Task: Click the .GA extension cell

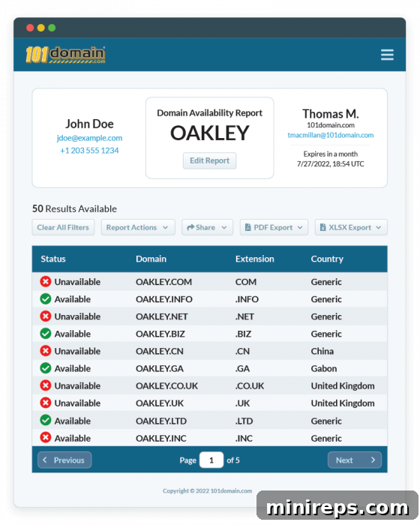Action: tap(242, 369)
